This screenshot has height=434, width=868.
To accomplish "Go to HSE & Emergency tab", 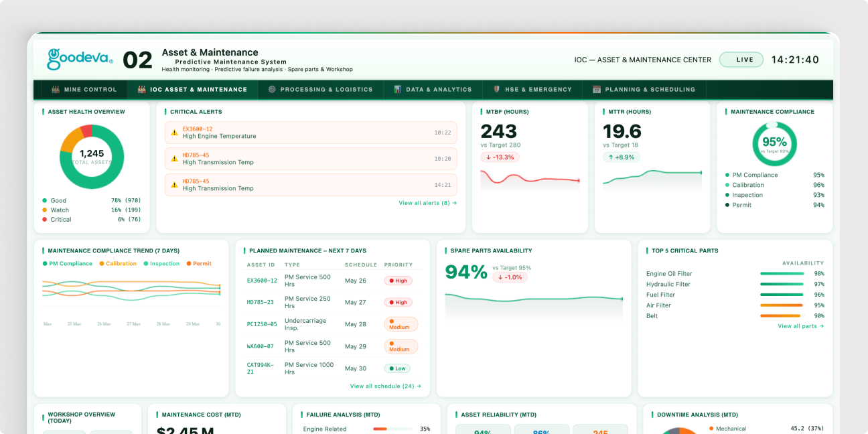I will (x=532, y=89).
